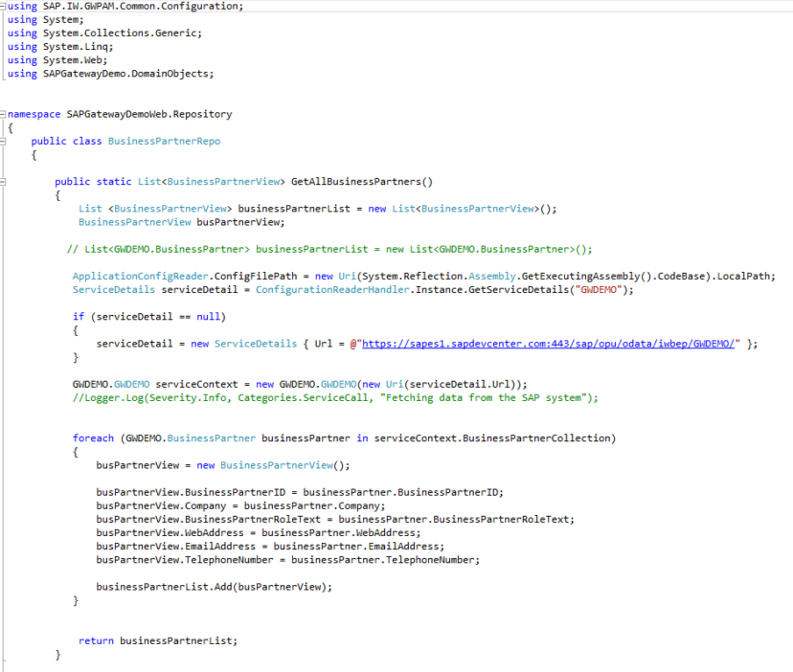Collapse the BusinessPartnerRepo class region
Viewport: 793px width, 672px height.
pos(4,141)
